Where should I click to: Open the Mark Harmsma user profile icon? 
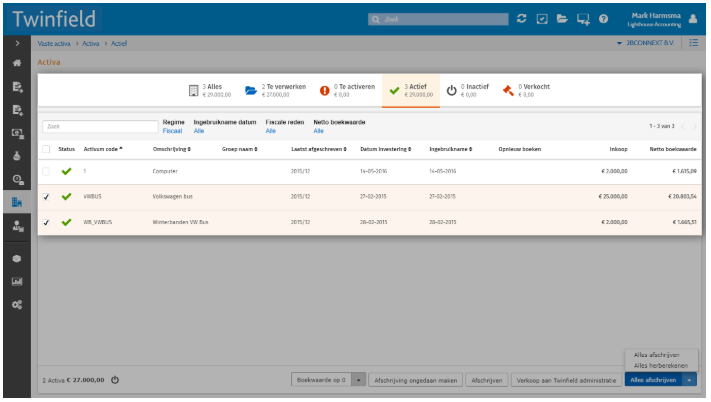694,18
